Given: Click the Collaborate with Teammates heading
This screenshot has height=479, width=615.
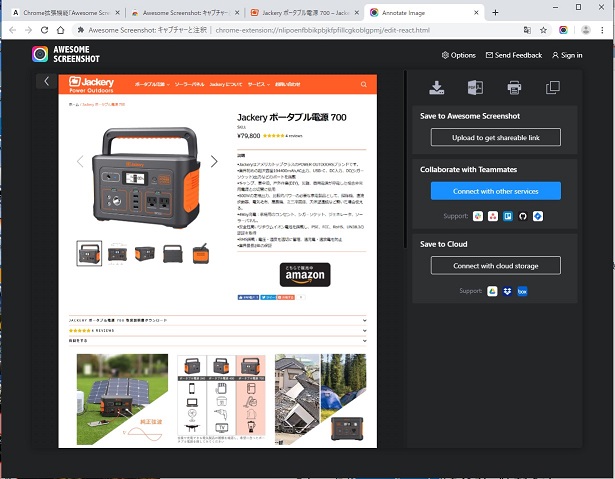Looking at the screenshot, I should coord(469,169).
